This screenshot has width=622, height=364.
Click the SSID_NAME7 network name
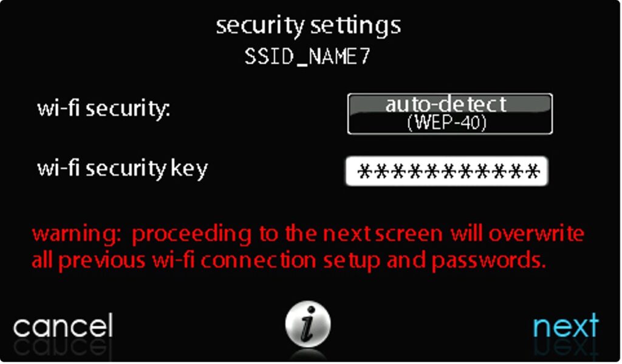[x=307, y=56]
